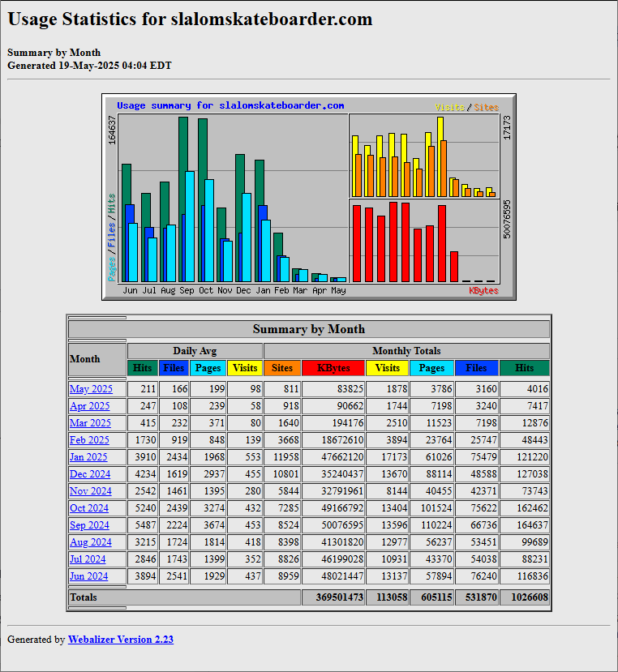Click the Daily Avg group header

tap(195, 351)
